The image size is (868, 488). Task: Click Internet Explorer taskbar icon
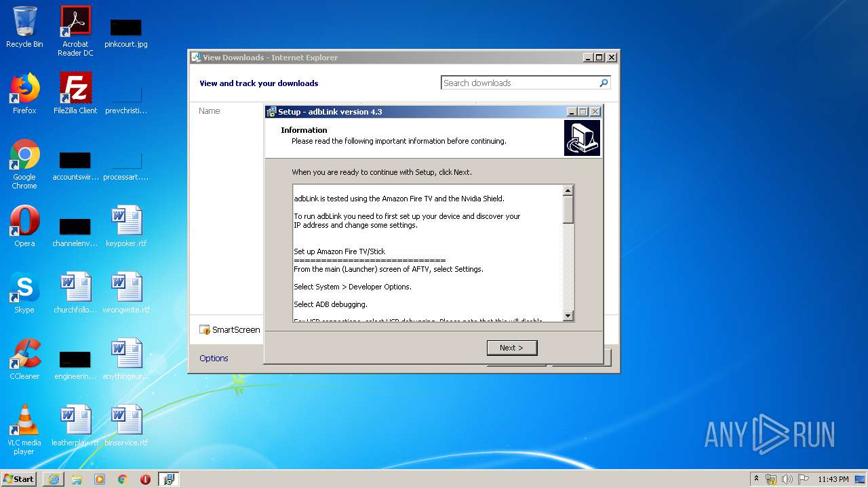tap(54, 479)
